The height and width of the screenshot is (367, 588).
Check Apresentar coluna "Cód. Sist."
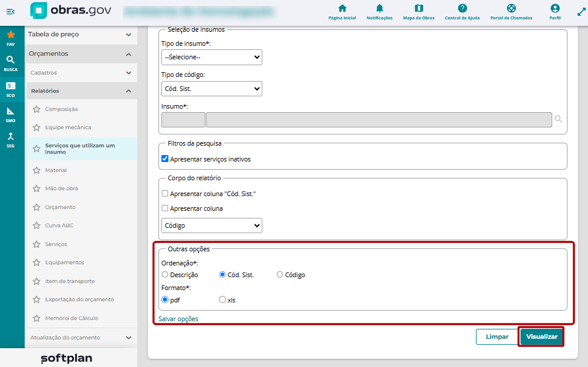[165, 194]
